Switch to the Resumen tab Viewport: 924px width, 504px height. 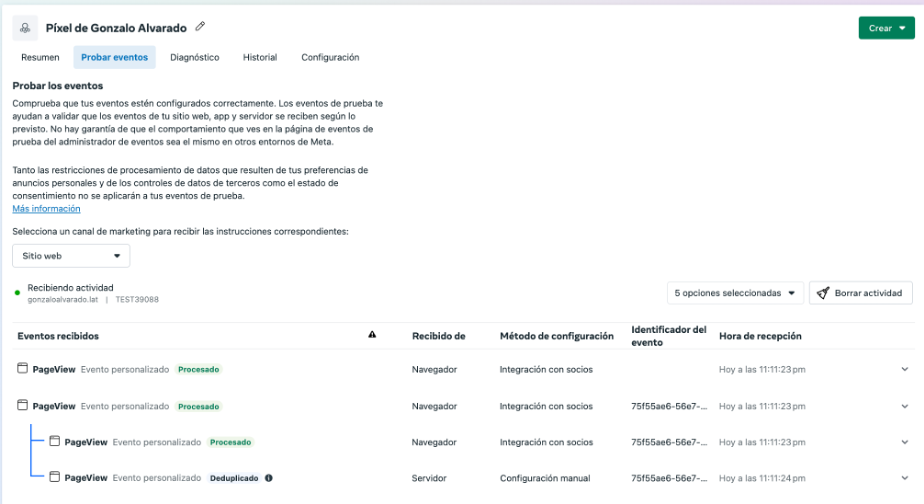[40, 58]
